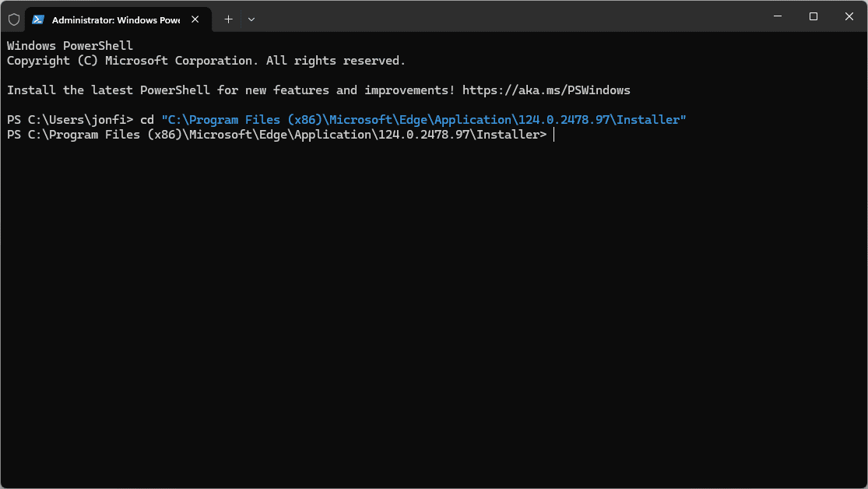Viewport: 868px width, 489px height.
Task: Click the PowerShell icon on the tab
Action: (38, 19)
